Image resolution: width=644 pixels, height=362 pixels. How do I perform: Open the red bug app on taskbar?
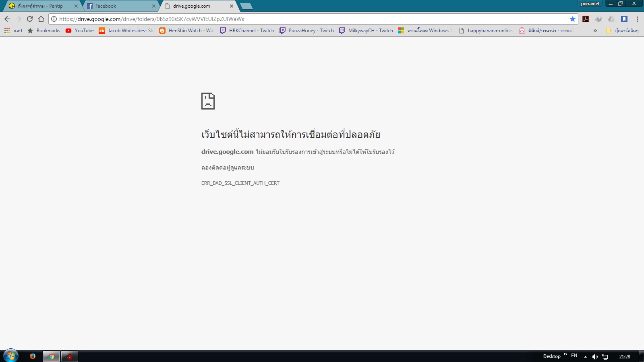[69, 356]
